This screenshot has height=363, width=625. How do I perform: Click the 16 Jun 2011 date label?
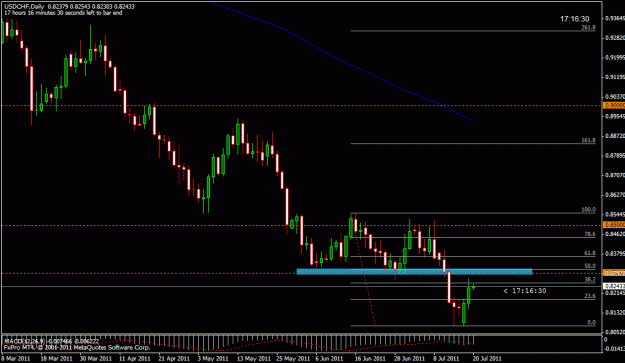pyautogui.click(x=370, y=358)
